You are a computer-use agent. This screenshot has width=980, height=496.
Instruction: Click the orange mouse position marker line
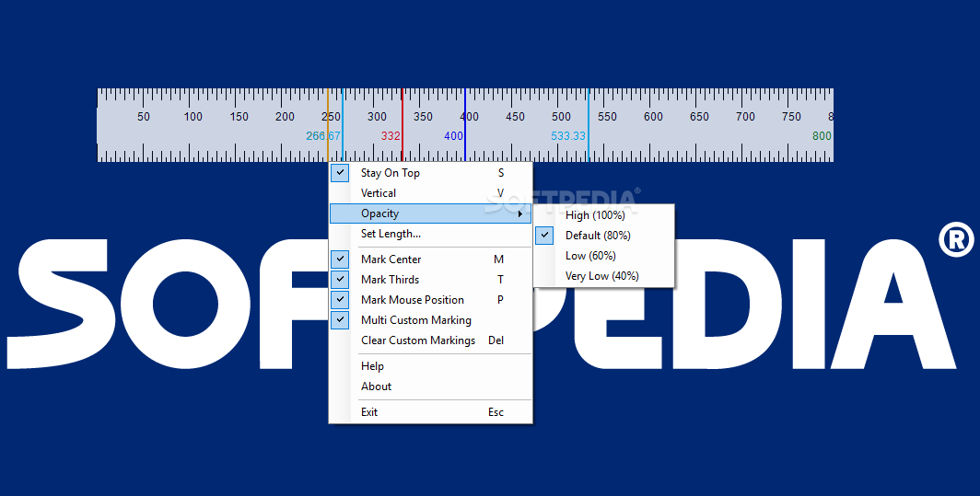pyautogui.click(x=328, y=125)
